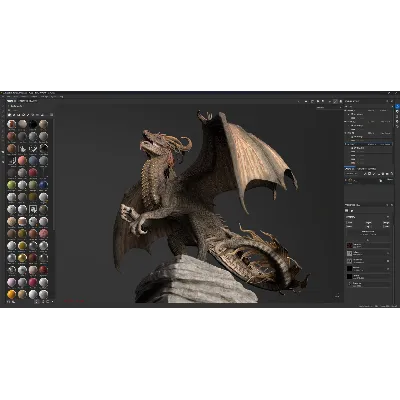Choose the checkmark asset thumbnail

click(x=33, y=149)
